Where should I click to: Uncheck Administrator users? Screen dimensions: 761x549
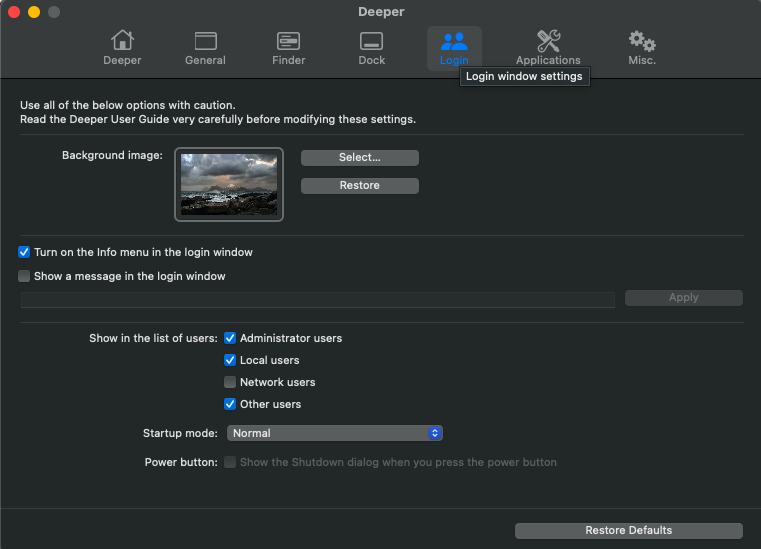pos(230,338)
